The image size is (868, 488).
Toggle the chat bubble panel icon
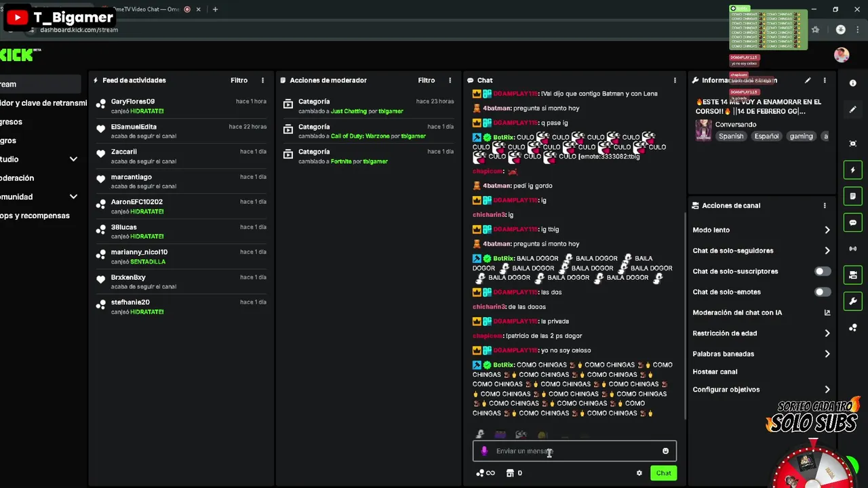coord(852,222)
